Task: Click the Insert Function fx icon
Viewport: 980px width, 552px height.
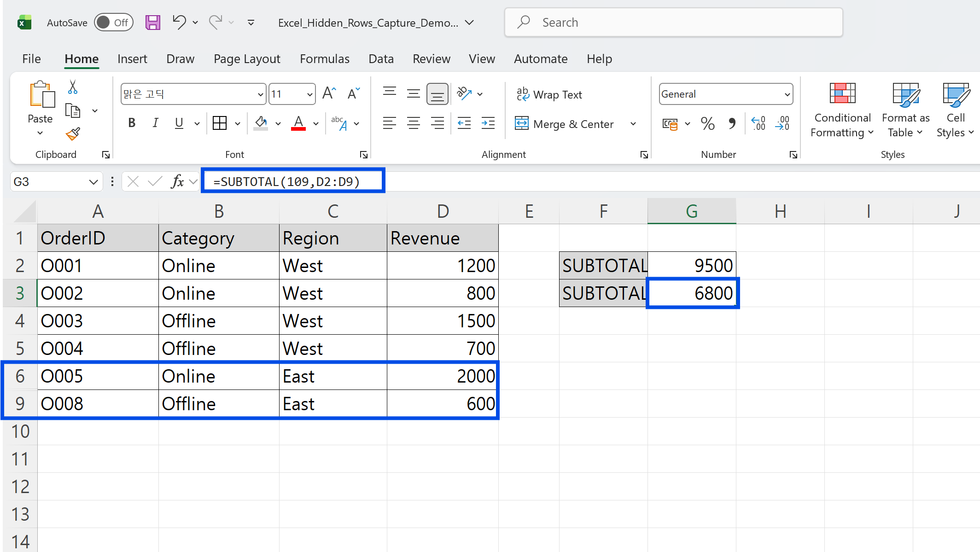Action: tap(177, 181)
